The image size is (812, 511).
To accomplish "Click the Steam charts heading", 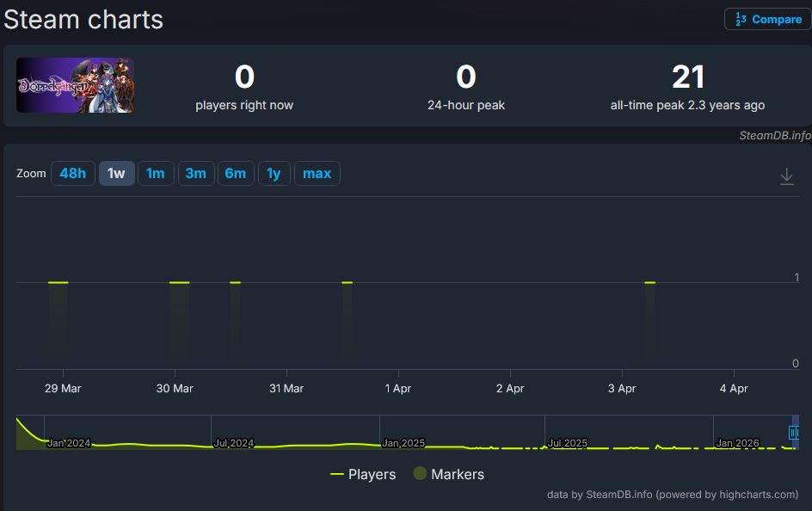I will [83, 20].
